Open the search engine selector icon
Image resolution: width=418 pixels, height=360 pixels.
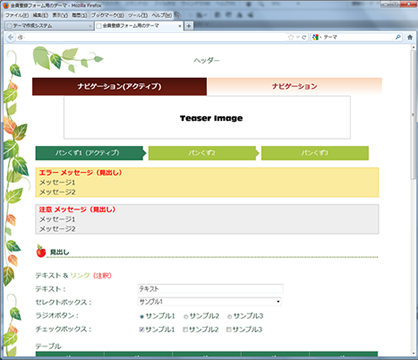315,37
